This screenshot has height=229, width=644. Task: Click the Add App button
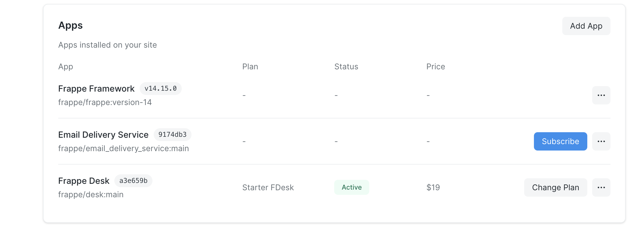(586, 26)
